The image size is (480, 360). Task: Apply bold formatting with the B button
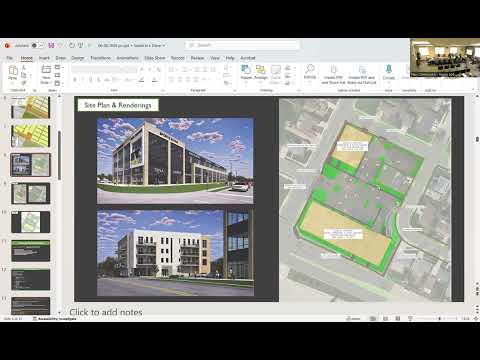click(75, 80)
